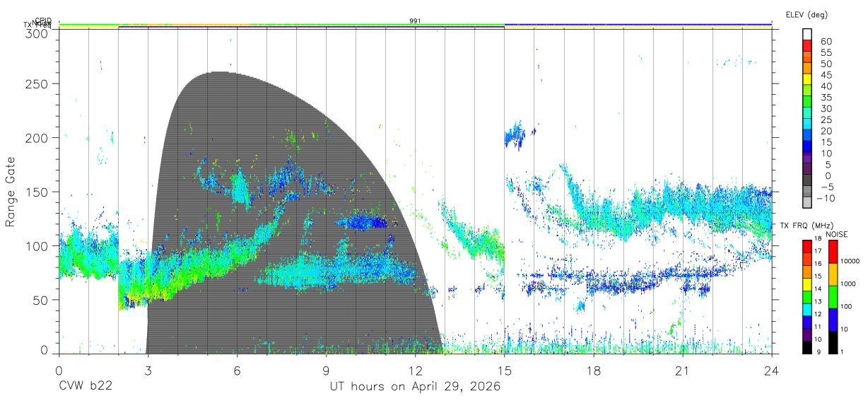This screenshot has width=868, height=401.
Task: Select the yellow ELEV swatch between 40 and 45
Action: (809, 80)
